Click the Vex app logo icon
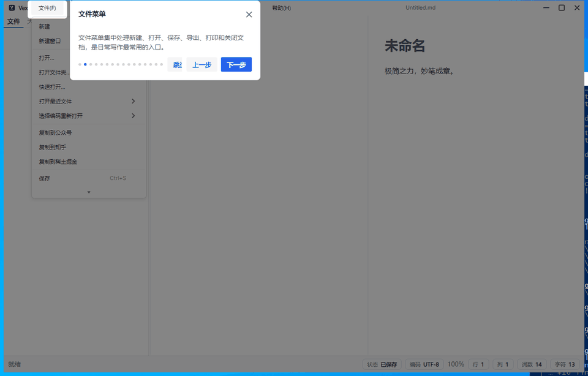The height and width of the screenshot is (376, 588). tap(12, 8)
